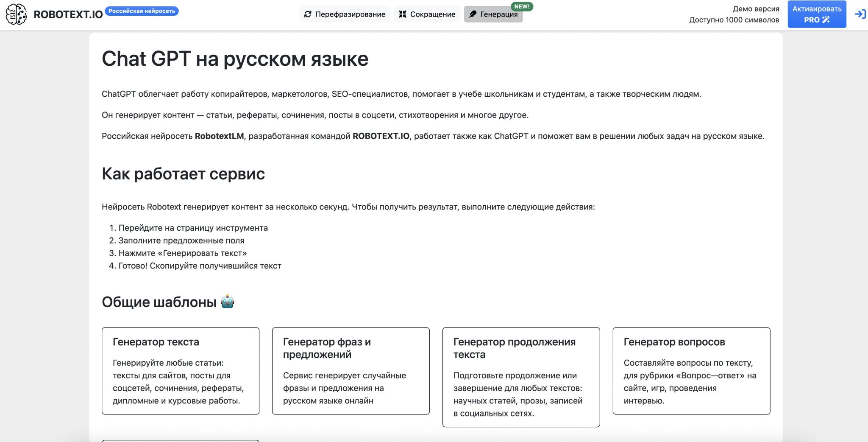Click step Заполните предложенные поля

tap(181, 241)
